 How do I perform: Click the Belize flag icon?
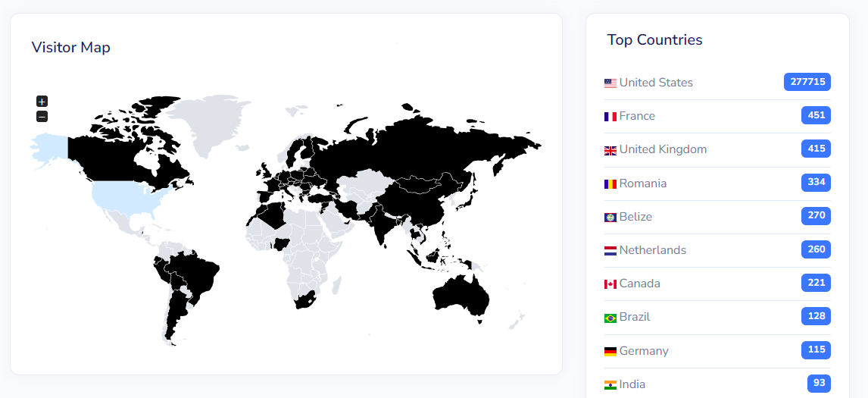(x=610, y=218)
